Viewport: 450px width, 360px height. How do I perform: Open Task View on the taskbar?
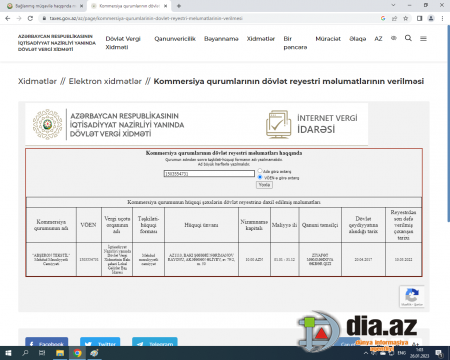click(x=42, y=353)
